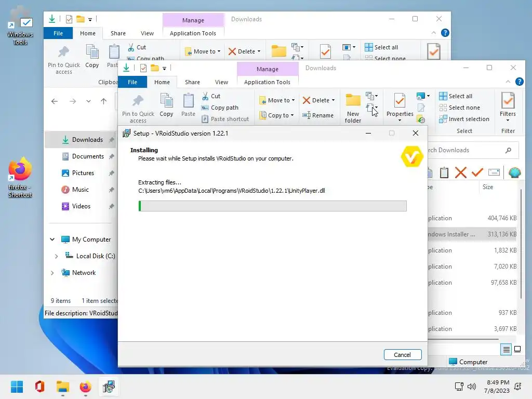Click Cut in the back Explorer window
This screenshot has height=399, width=532.
click(x=137, y=47)
